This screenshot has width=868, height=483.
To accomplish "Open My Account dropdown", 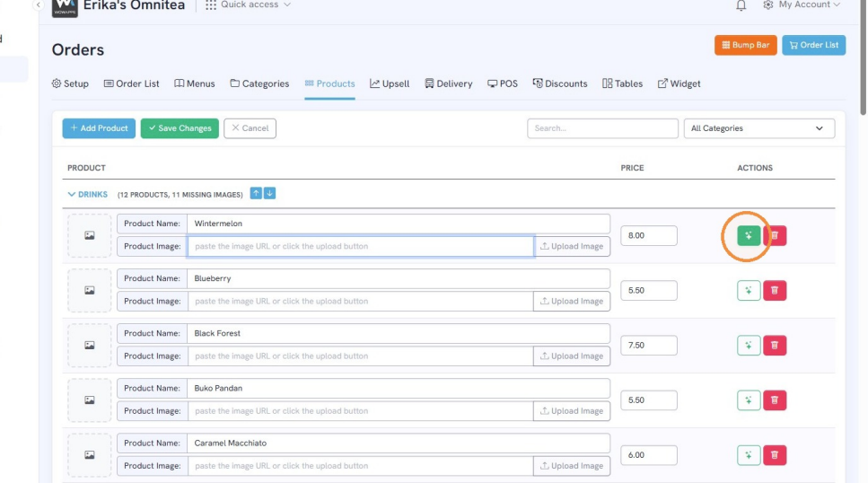I will [802, 5].
